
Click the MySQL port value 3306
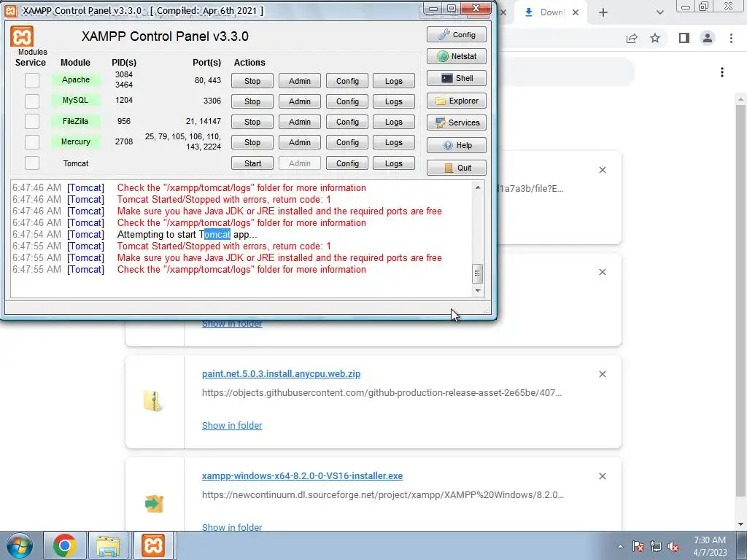[x=212, y=101]
